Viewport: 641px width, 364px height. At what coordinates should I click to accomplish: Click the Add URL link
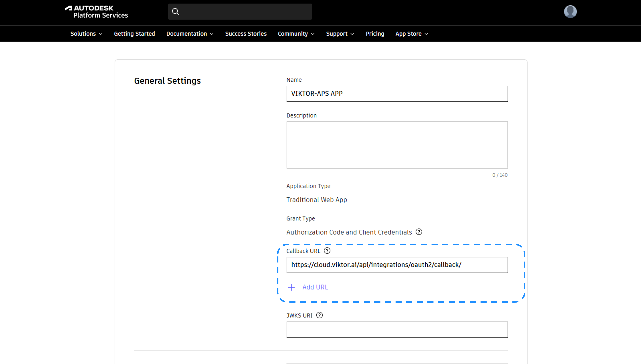315,287
